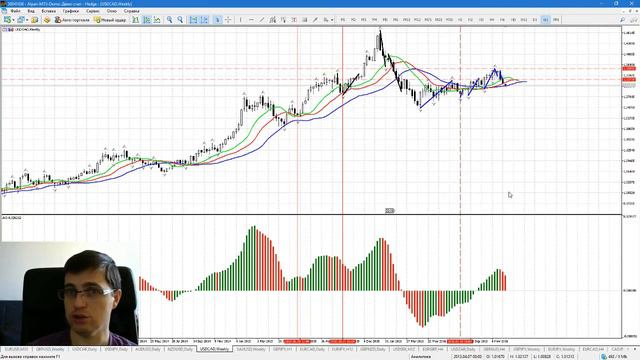Switch to NZDUSD,Daily chart tab
The image size is (640, 360).
180,349
